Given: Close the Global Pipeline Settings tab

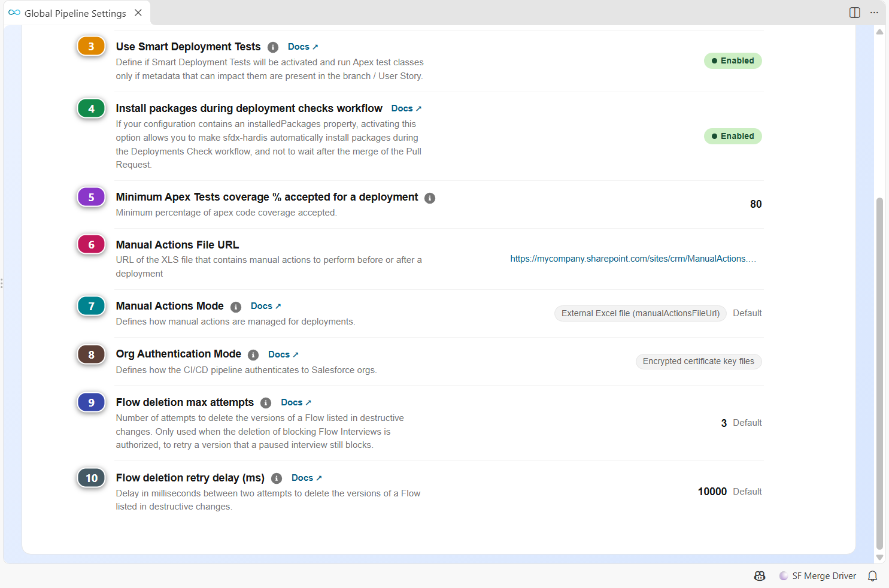Looking at the screenshot, I should 138,13.
